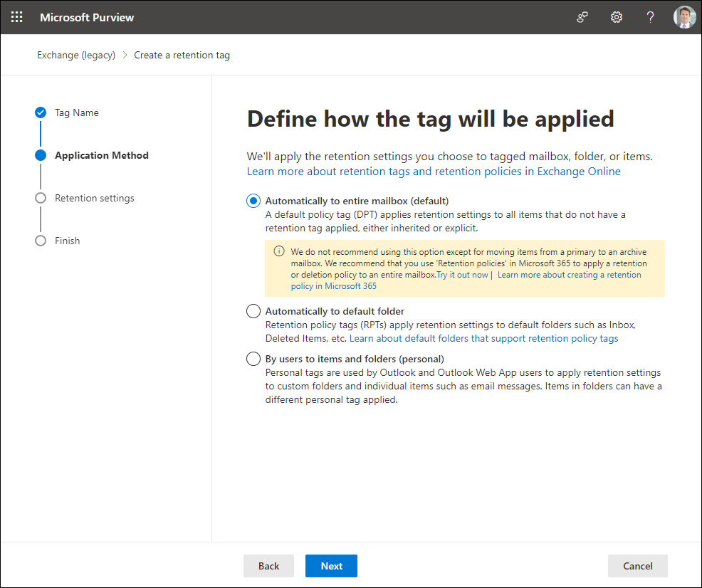Select the Tag Name step label
Image resolution: width=702 pixels, height=588 pixels.
pos(77,112)
